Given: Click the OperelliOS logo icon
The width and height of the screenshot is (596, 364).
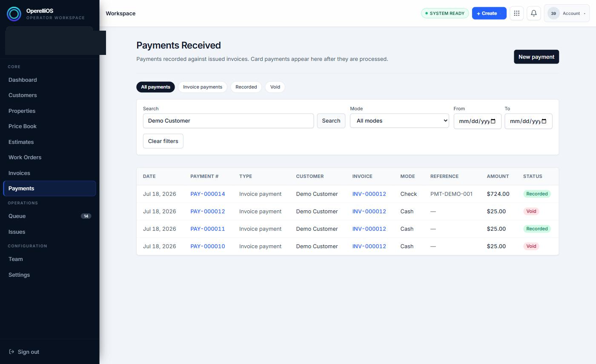Looking at the screenshot, I should coord(14,14).
